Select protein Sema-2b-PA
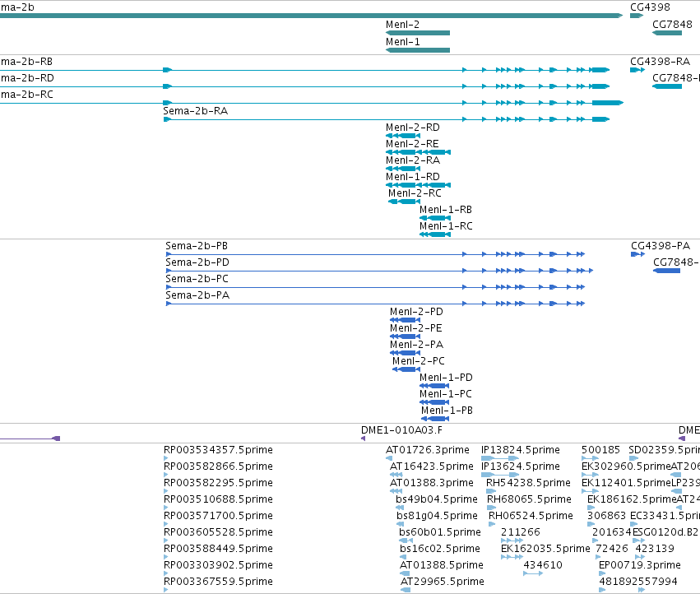Viewport: 700px width, 594px height. [375, 304]
